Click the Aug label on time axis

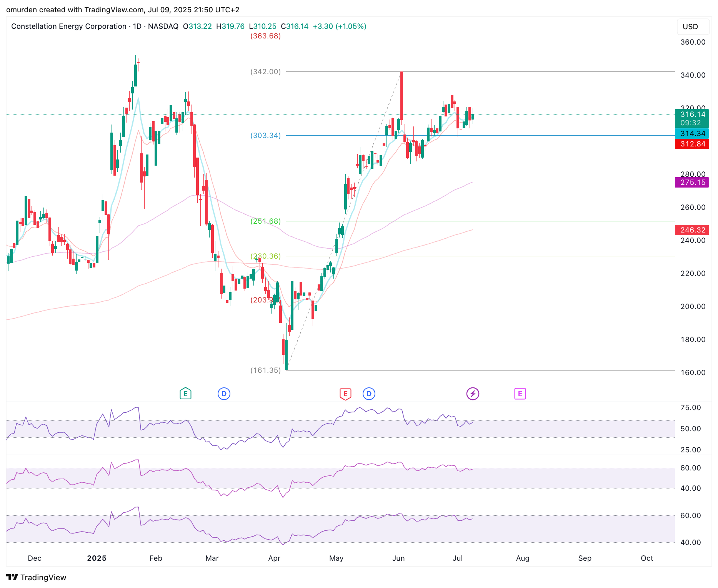523,558
